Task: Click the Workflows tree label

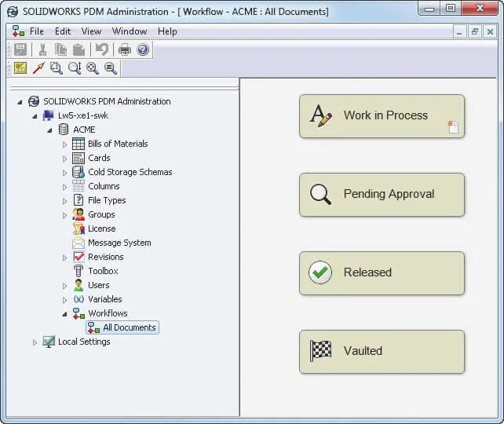Action: [x=108, y=313]
